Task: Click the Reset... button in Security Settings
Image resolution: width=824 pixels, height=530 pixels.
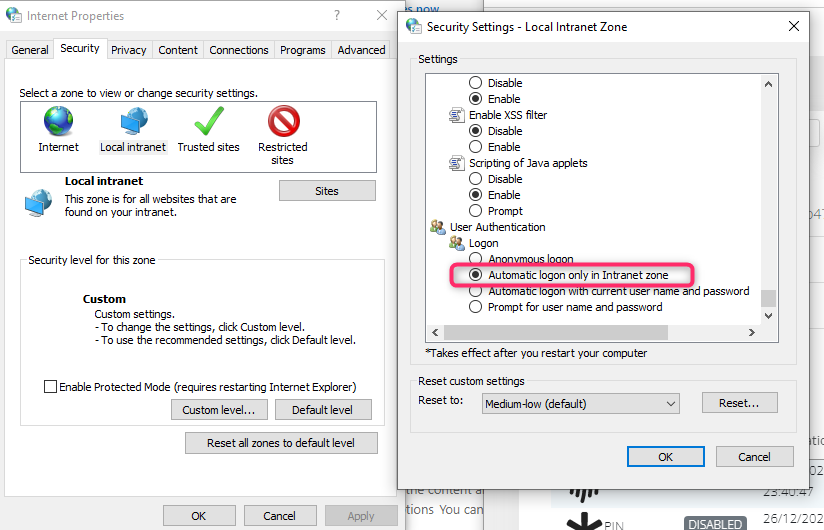Action: pos(739,403)
